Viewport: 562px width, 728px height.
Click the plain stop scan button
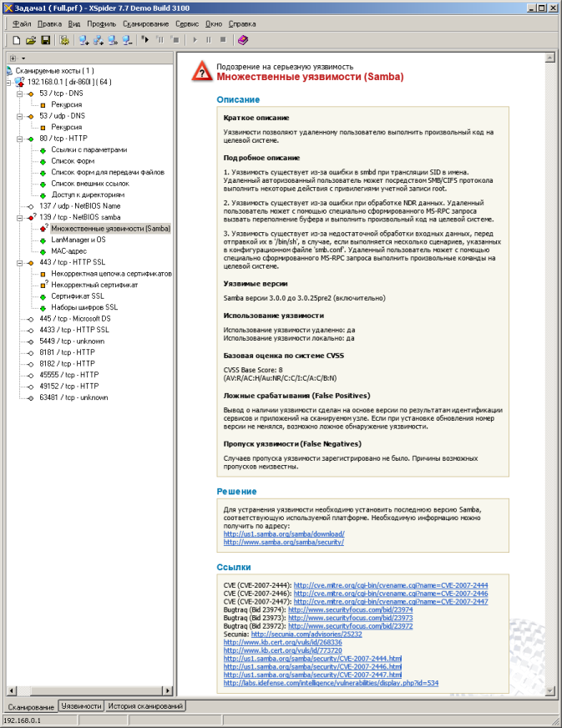[x=223, y=40]
